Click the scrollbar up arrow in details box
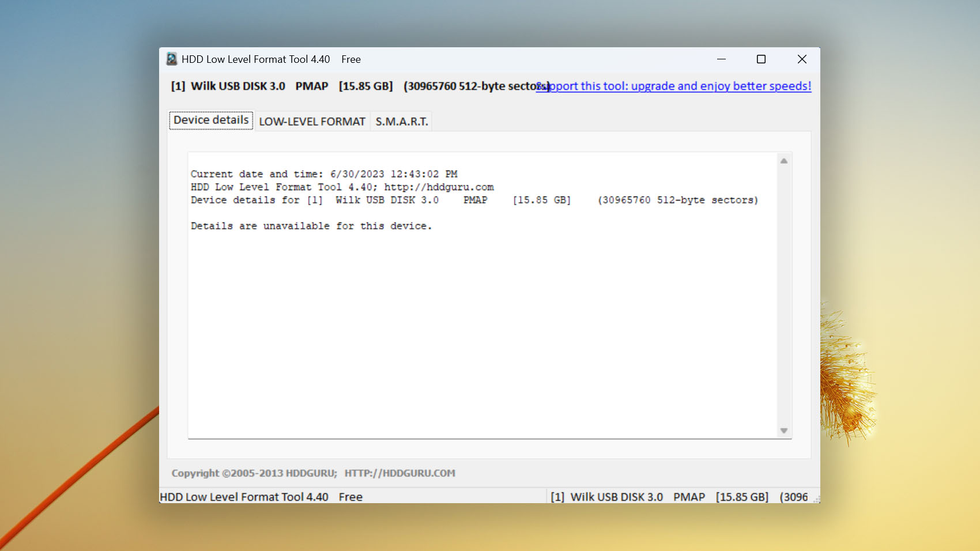 point(784,161)
